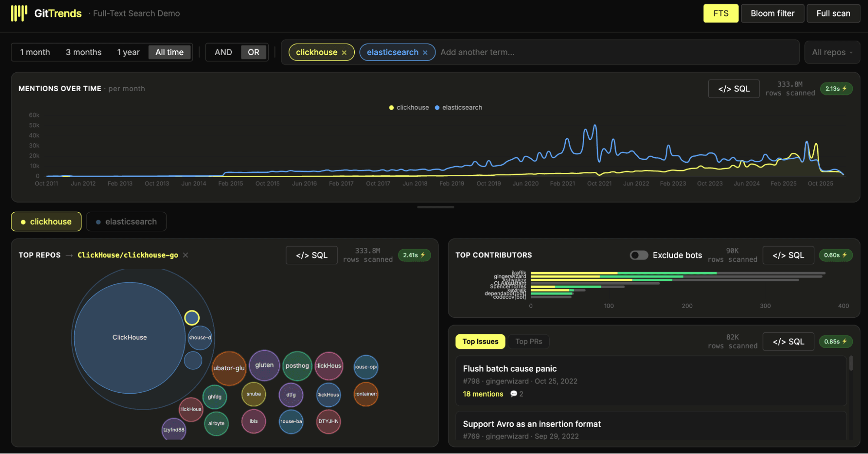
Task: Click the gluten repo bubble
Action: click(x=264, y=365)
